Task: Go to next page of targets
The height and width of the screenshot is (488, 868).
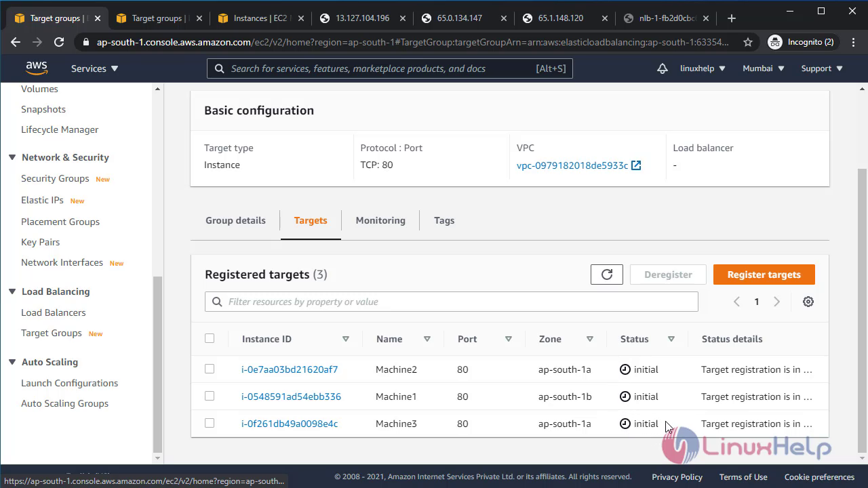Action: point(777,302)
